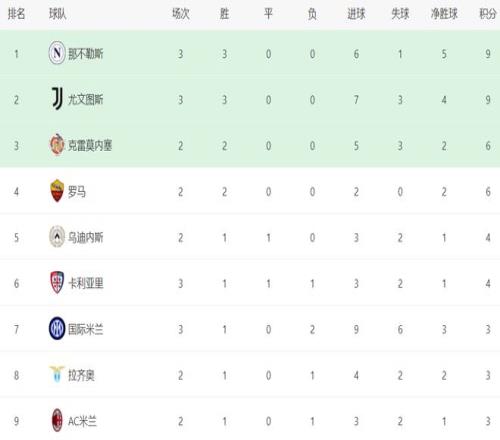
Task: Open the Cremonese team crest
Action: [x=57, y=145]
